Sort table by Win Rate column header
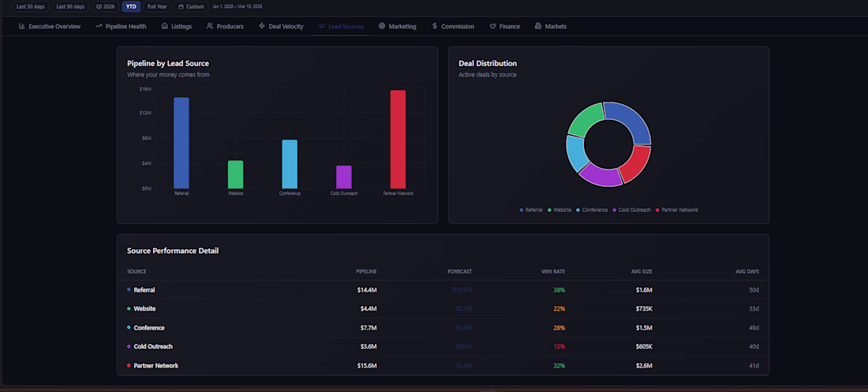The width and height of the screenshot is (868, 392). [553, 272]
